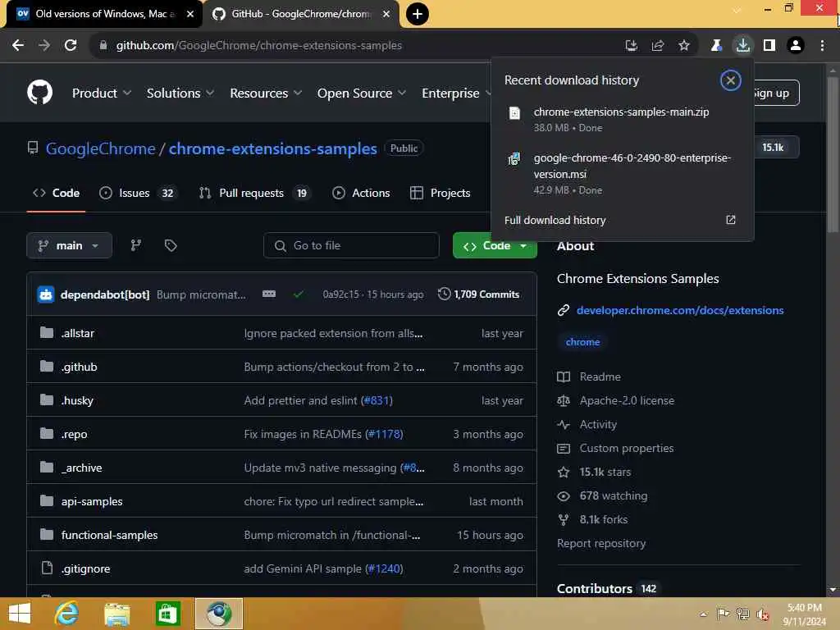Open File Explorer from taskbar

(116, 614)
